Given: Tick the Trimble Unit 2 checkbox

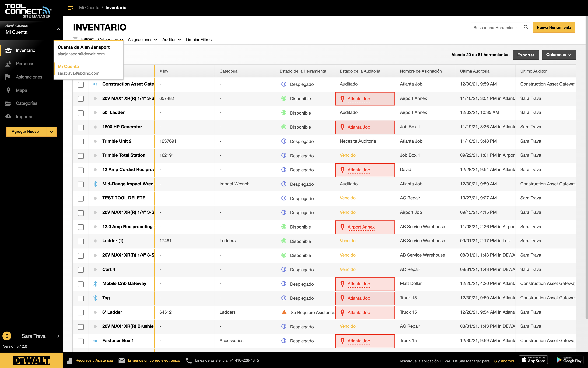Looking at the screenshot, I should tap(81, 142).
